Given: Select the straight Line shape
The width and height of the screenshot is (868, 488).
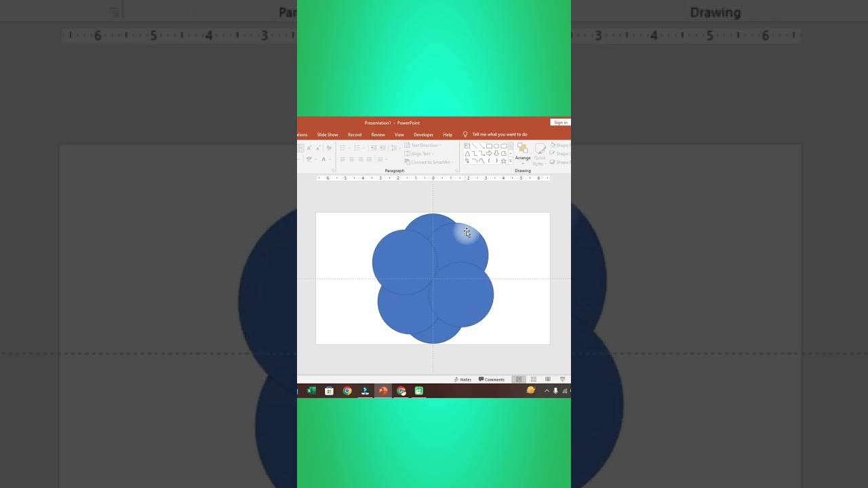Looking at the screenshot, I should point(474,146).
